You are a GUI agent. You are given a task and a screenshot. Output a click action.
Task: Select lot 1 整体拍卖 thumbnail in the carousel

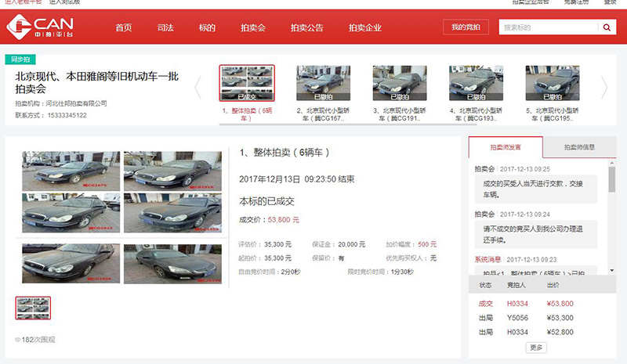(x=247, y=83)
